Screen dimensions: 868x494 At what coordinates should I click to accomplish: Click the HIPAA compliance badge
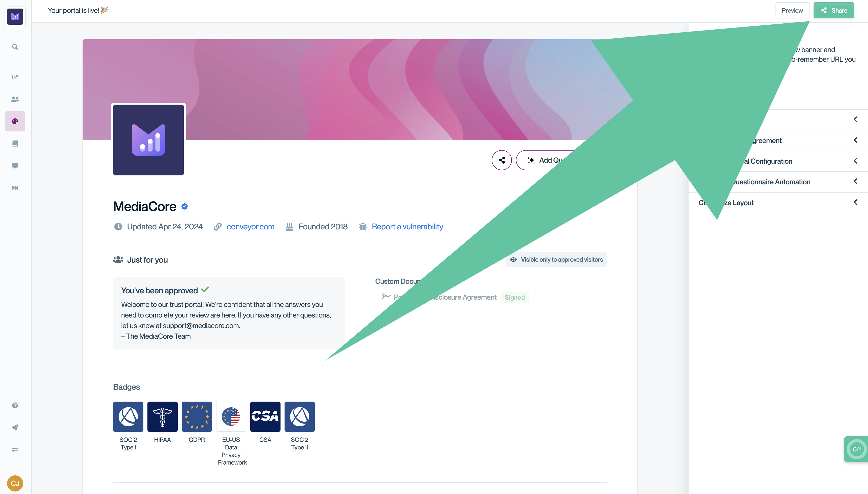tap(162, 416)
